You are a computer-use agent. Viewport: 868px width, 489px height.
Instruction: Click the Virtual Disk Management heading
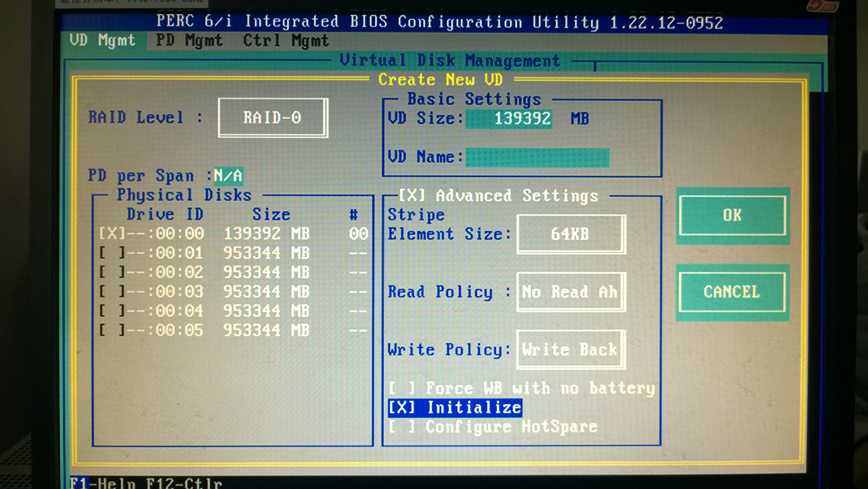click(x=450, y=61)
